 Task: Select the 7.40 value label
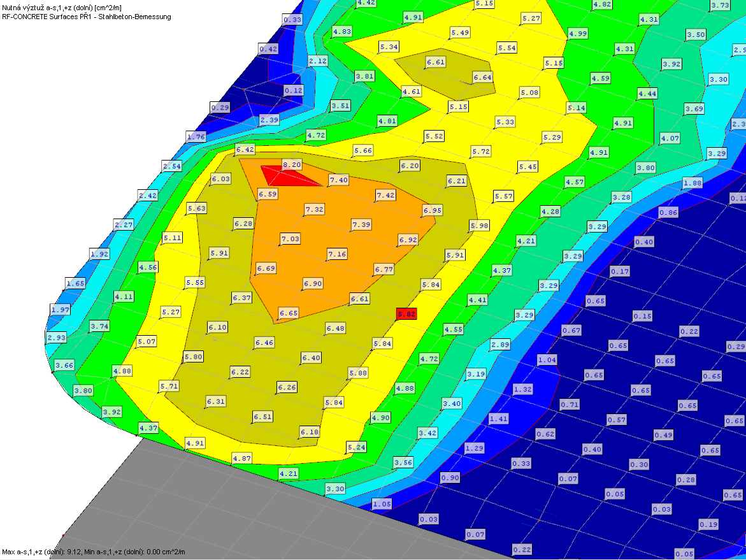point(339,180)
